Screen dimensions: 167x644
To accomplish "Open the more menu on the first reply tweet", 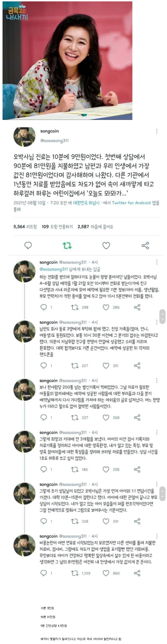I will [x=157, y=262].
